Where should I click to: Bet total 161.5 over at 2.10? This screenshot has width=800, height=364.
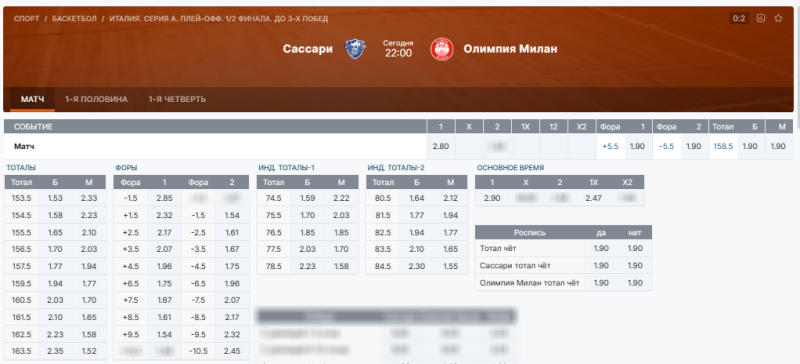coord(55,318)
